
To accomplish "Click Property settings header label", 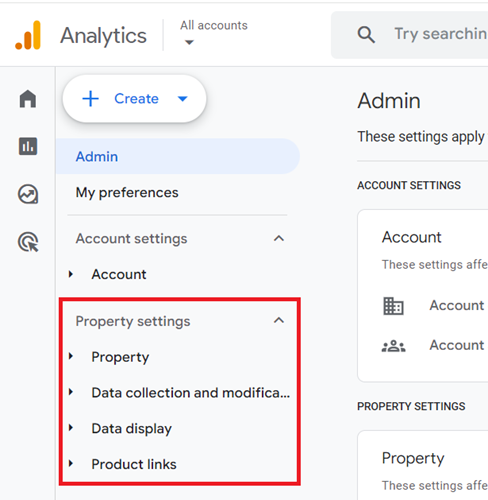I will click(133, 321).
